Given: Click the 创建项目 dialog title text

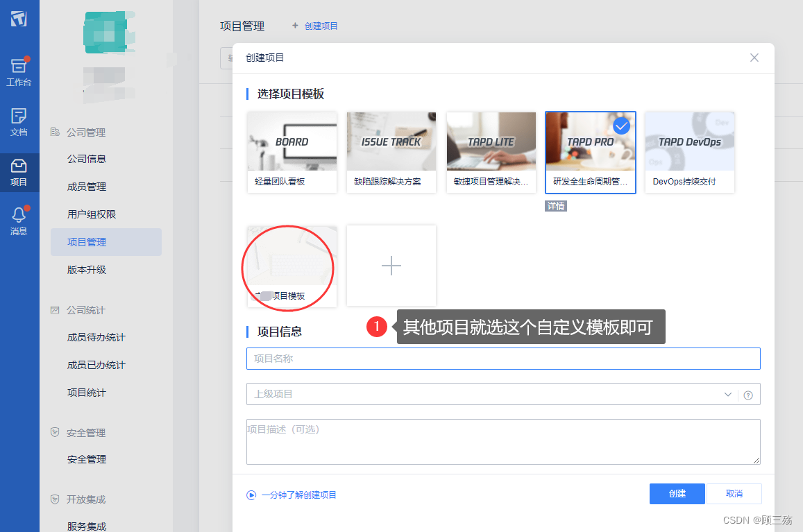Looking at the screenshot, I should coord(264,58).
